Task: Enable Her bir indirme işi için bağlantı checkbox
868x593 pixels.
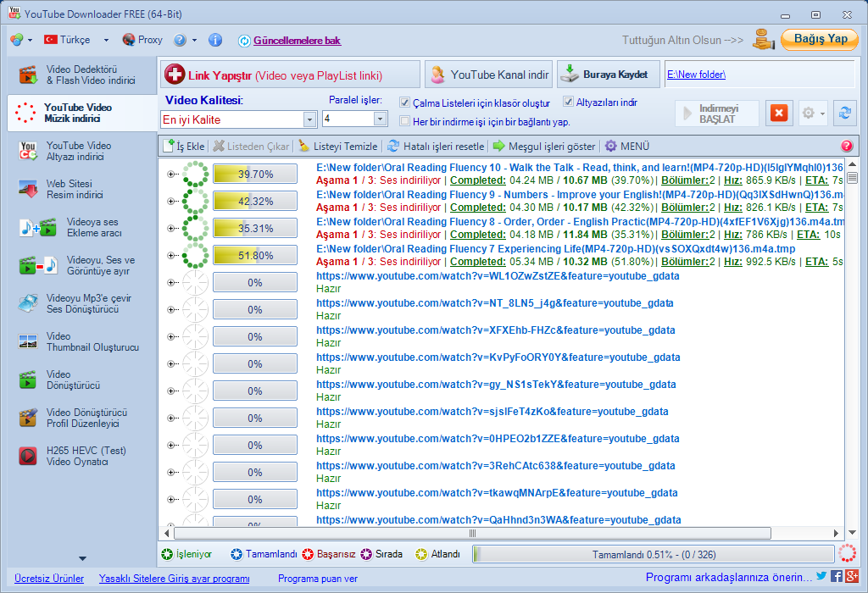Action: click(404, 121)
